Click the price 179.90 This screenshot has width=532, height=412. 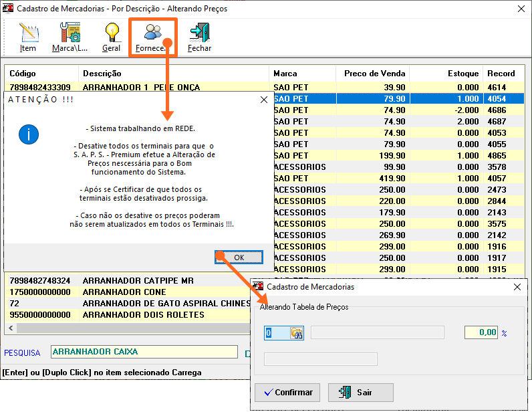[x=392, y=213]
